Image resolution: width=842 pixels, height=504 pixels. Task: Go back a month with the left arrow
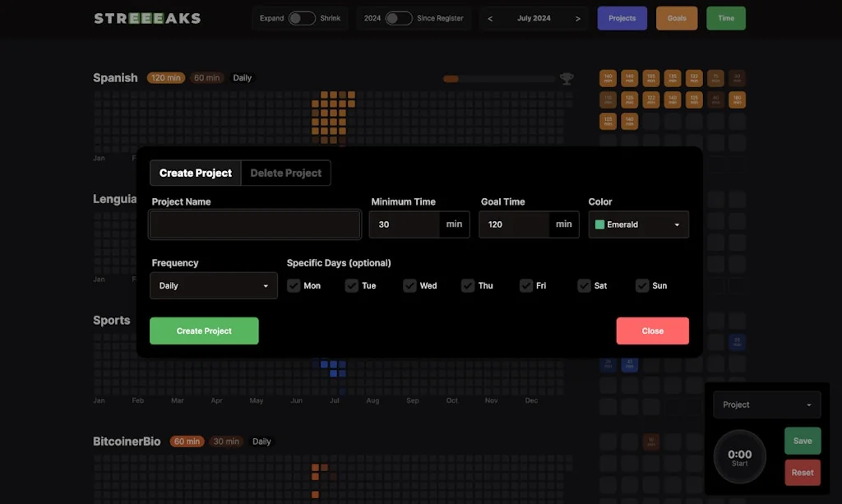click(x=491, y=17)
